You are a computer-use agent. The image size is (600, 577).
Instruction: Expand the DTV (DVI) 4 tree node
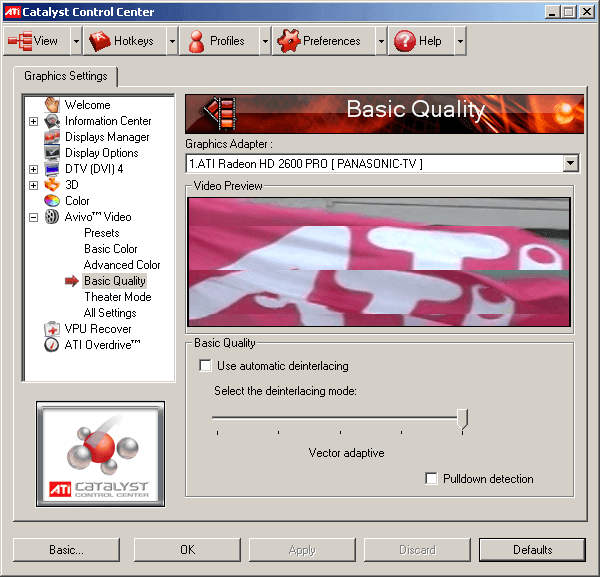pyautogui.click(x=34, y=169)
